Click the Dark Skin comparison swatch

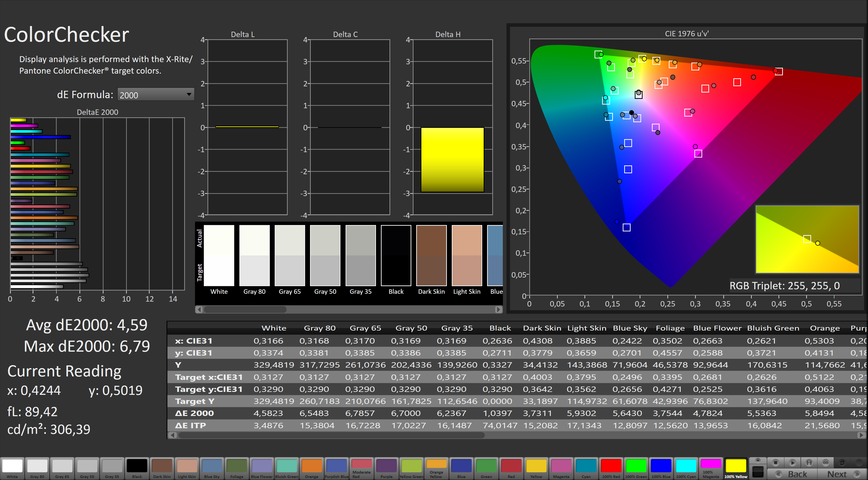431,255
